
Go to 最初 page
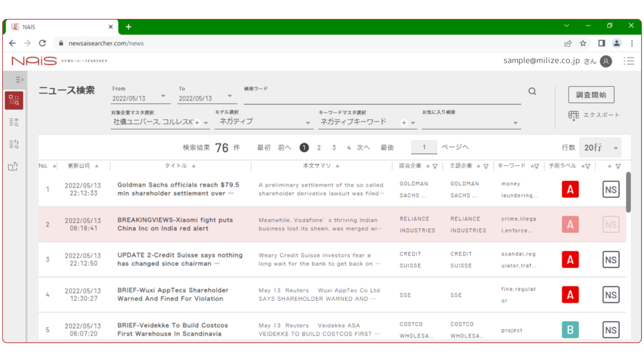click(264, 148)
